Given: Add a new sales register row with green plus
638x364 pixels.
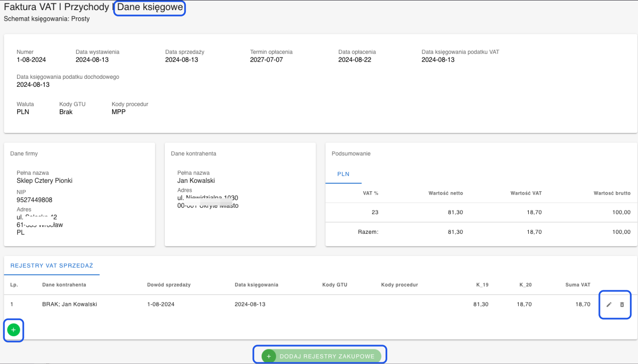Looking at the screenshot, I should click(13, 330).
